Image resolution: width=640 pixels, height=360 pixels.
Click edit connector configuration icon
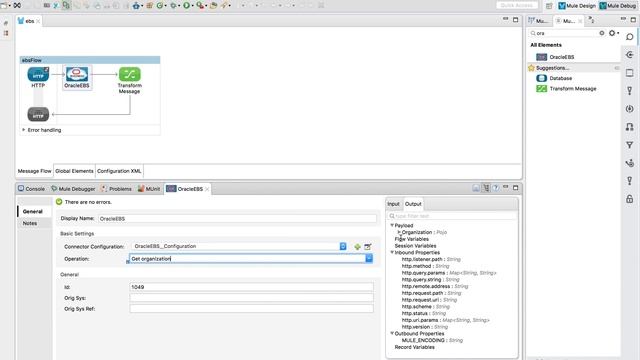click(x=368, y=247)
